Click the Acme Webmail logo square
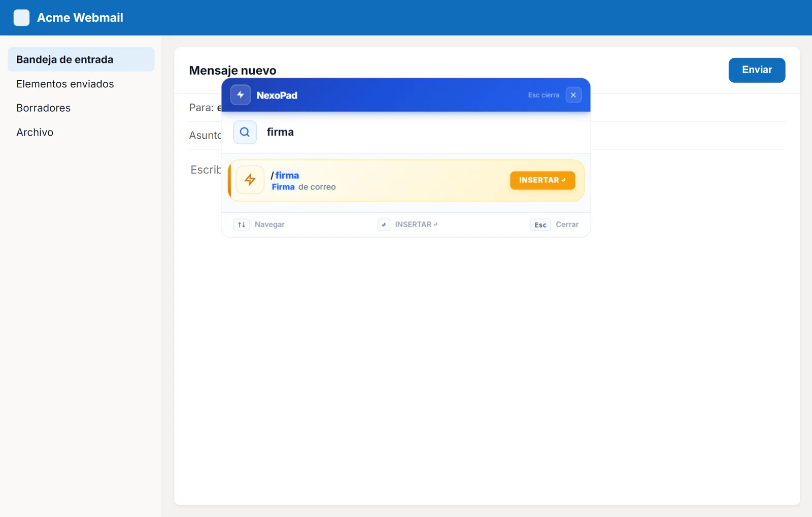 point(21,18)
